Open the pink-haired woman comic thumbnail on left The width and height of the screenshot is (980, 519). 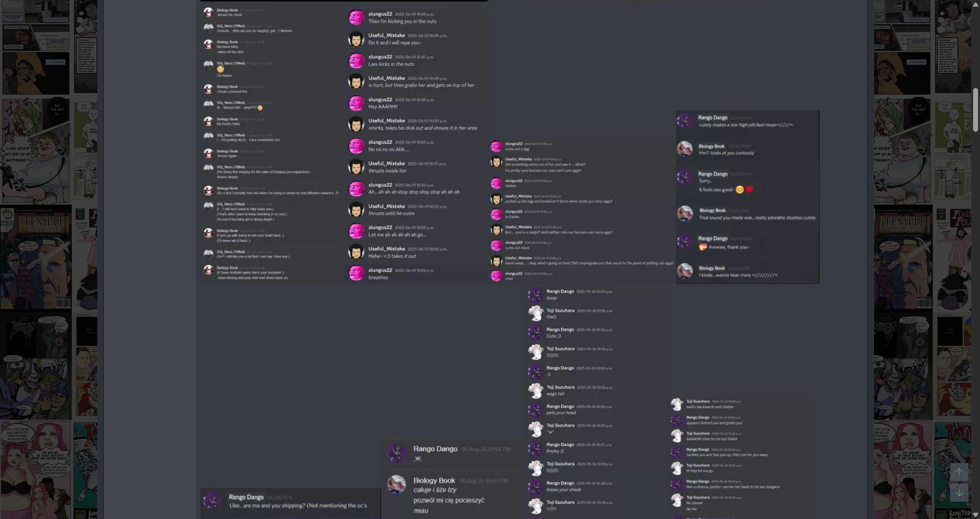pos(36,470)
